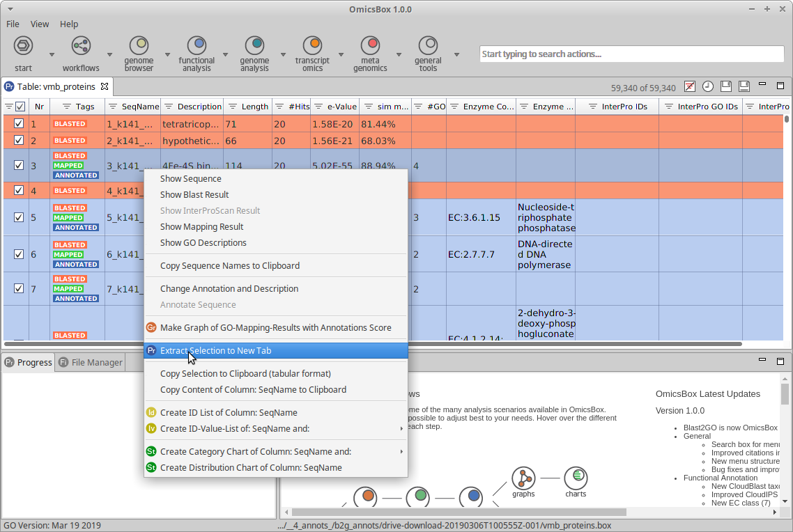This screenshot has width=793, height=532.
Task: Click the Length column header
Action: tap(254, 107)
